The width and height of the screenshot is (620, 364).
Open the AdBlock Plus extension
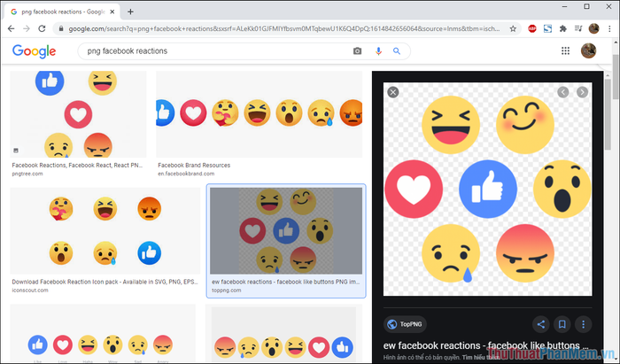click(x=532, y=28)
